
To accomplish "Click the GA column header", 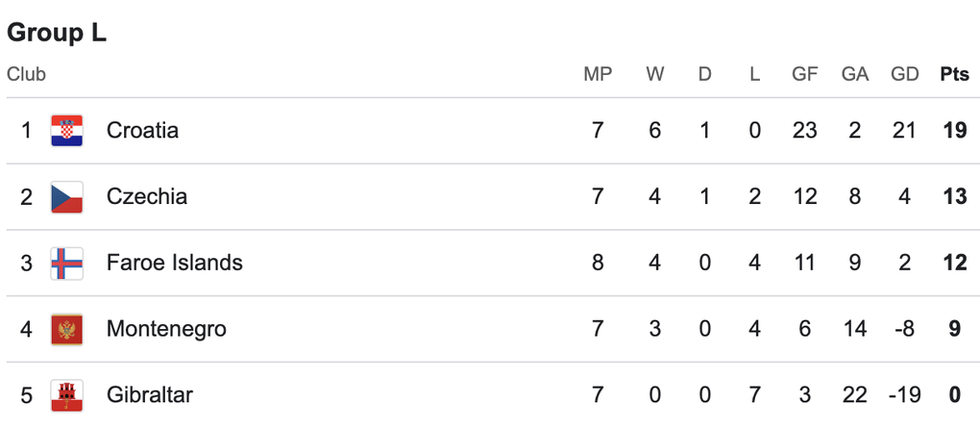I will (854, 74).
